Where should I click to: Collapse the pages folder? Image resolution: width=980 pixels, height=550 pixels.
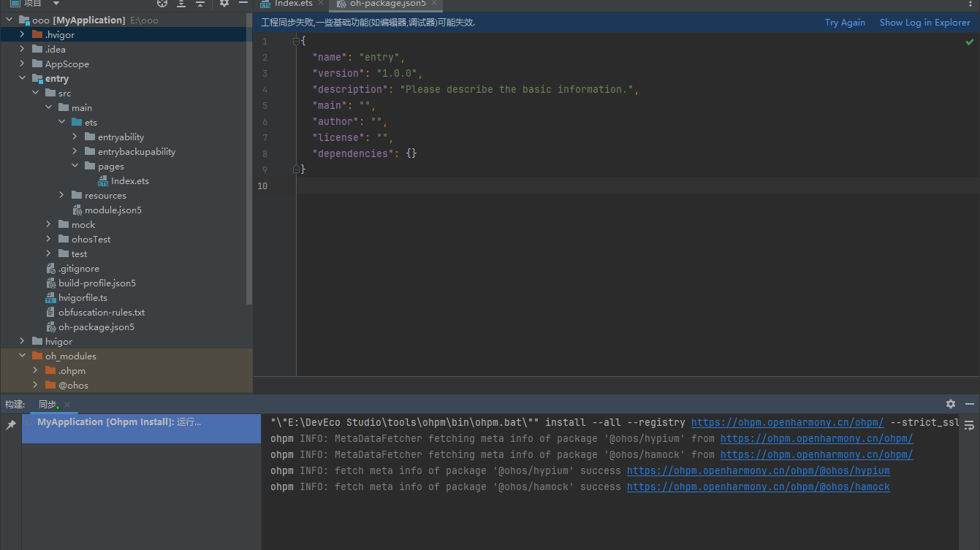(75, 166)
